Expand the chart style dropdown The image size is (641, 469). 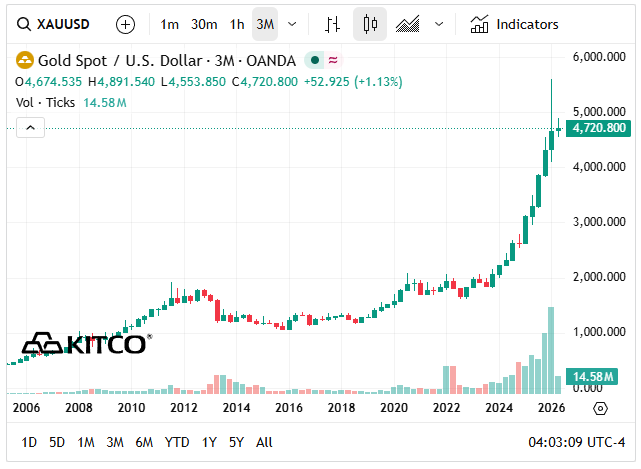[439, 25]
